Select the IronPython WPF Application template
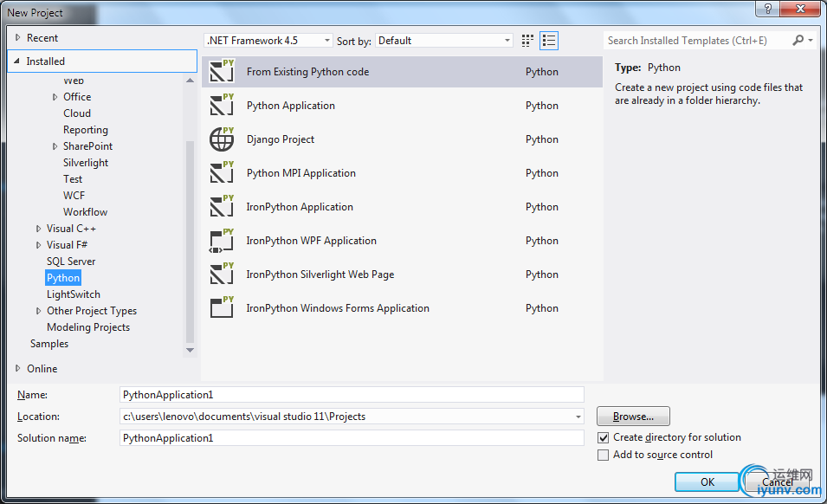This screenshot has height=504, width=827. click(x=402, y=241)
